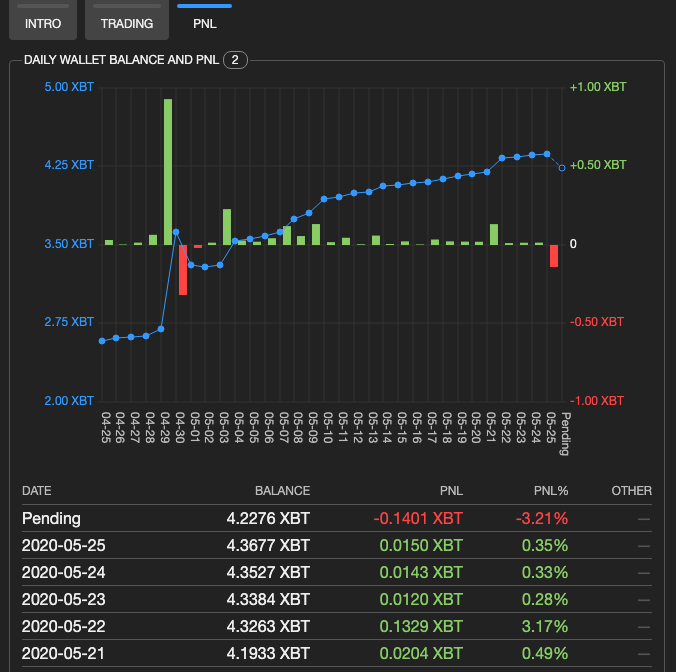Click PNL value 0.0150 XBT
The height and width of the screenshot is (672, 676).
click(x=421, y=546)
